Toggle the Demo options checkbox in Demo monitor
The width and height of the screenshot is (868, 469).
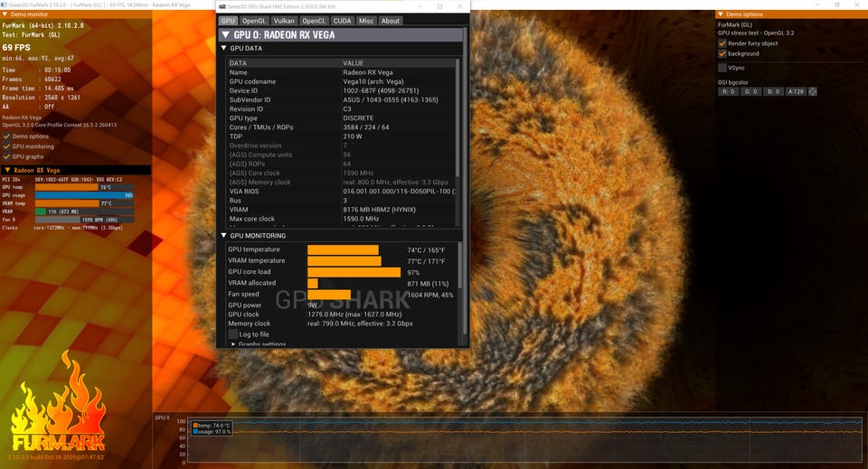[x=6, y=136]
